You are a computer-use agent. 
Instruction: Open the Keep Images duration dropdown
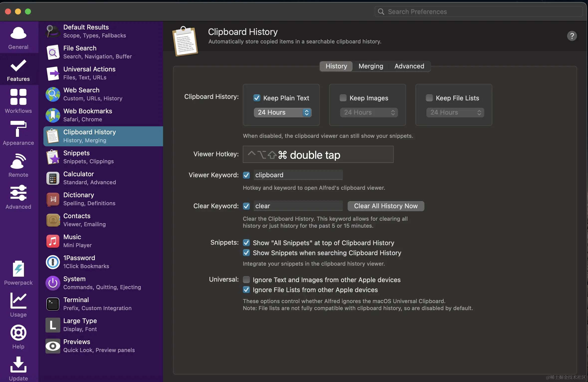pyautogui.click(x=369, y=112)
